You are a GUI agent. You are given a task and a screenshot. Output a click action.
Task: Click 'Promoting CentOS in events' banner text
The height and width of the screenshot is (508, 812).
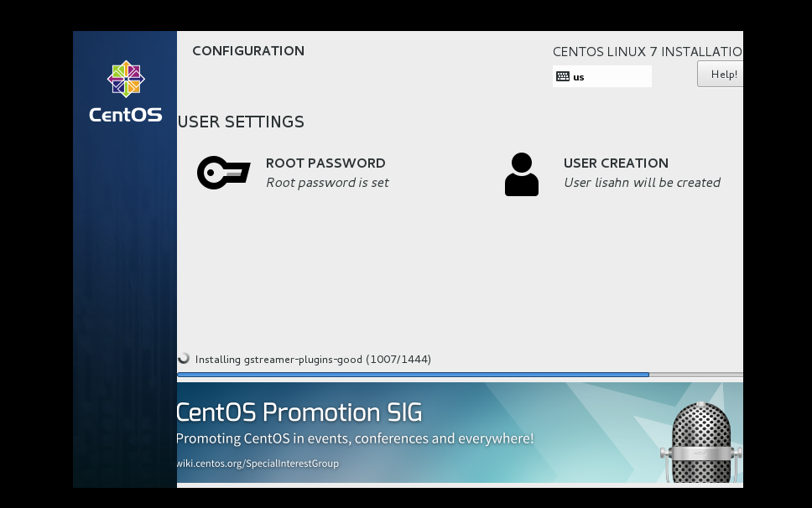click(356, 438)
